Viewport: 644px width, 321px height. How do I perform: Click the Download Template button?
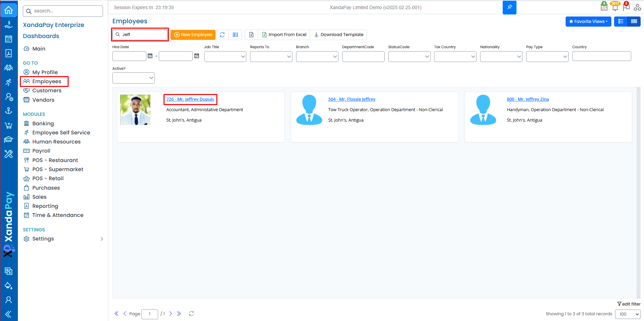[339, 35]
